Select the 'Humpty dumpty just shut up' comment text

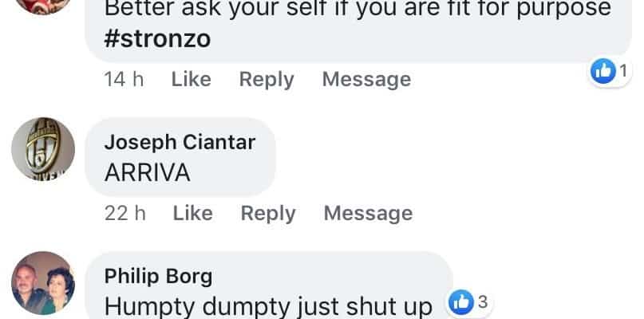pyautogui.click(x=268, y=307)
